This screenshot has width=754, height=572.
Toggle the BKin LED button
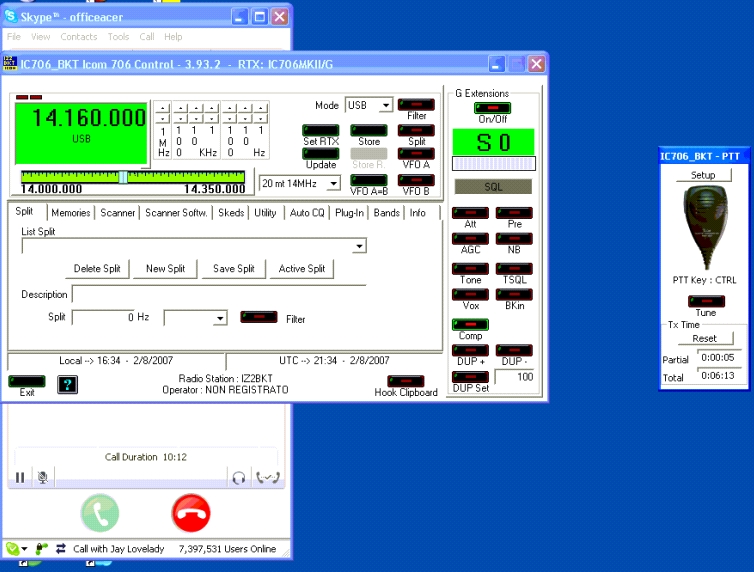514,294
